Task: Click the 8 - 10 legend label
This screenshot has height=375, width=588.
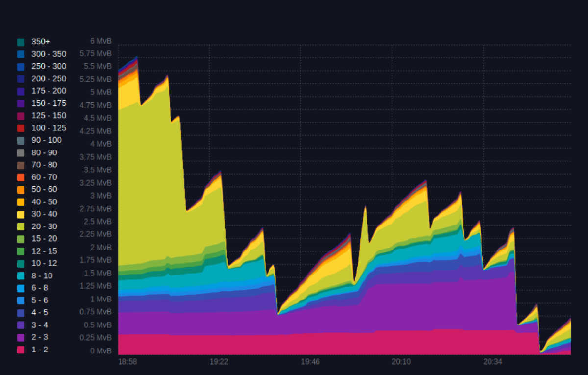Action: pos(42,275)
